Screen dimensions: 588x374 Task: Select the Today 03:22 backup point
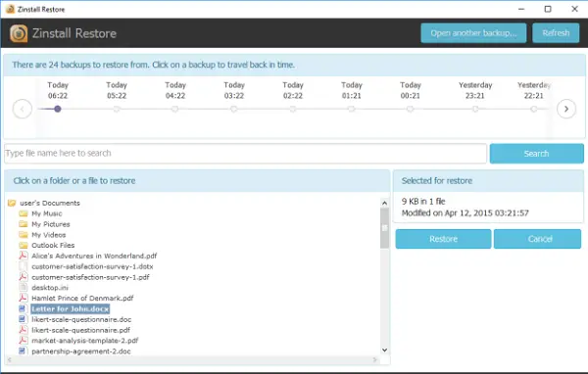[x=234, y=109]
